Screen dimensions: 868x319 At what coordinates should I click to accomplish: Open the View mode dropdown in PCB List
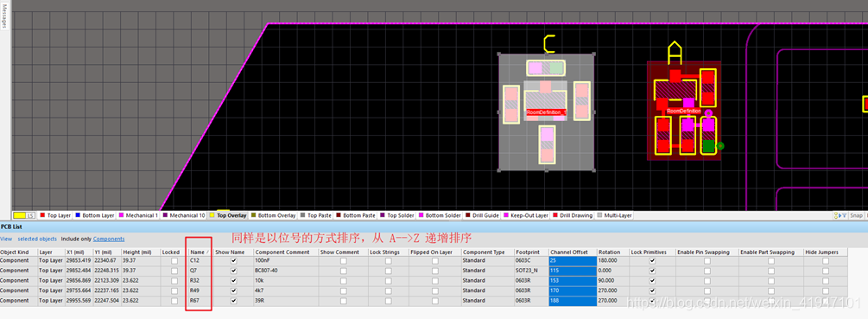point(6,239)
